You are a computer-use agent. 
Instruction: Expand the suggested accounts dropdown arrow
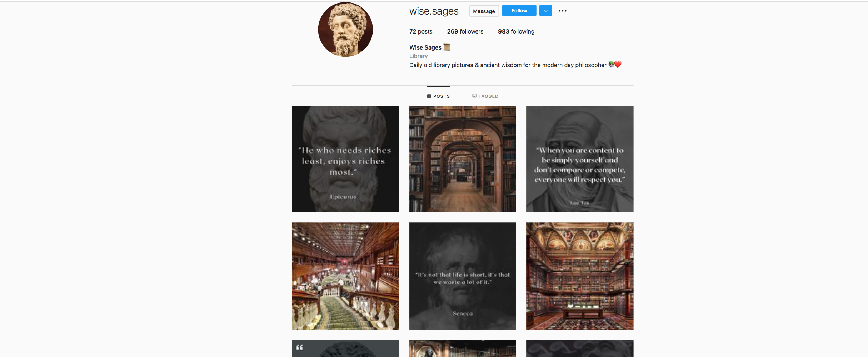click(x=545, y=11)
